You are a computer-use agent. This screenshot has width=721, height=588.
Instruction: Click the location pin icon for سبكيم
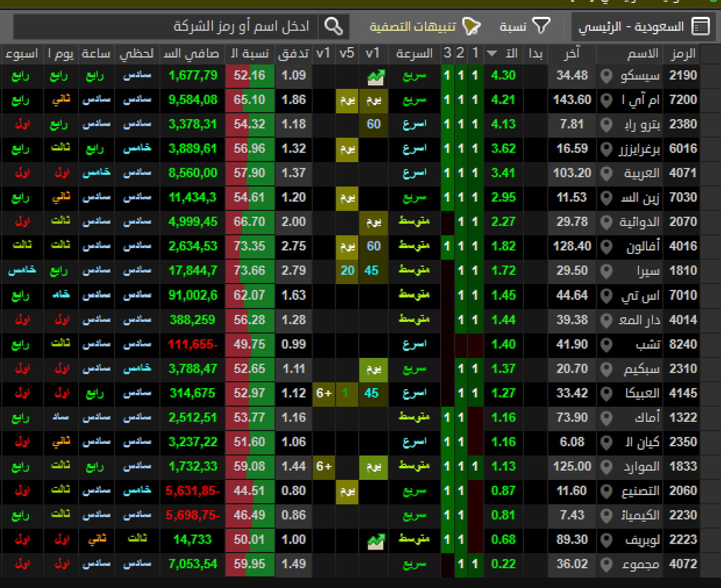[606, 369]
